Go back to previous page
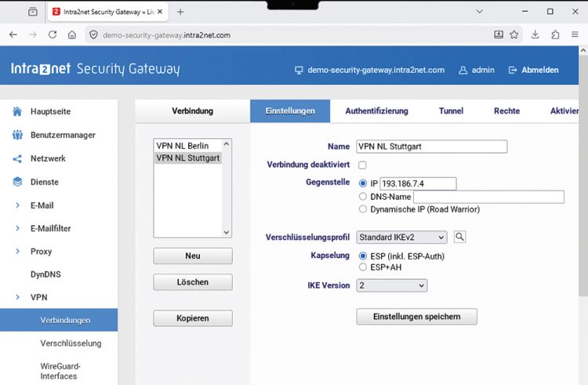 tap(13, 35)
